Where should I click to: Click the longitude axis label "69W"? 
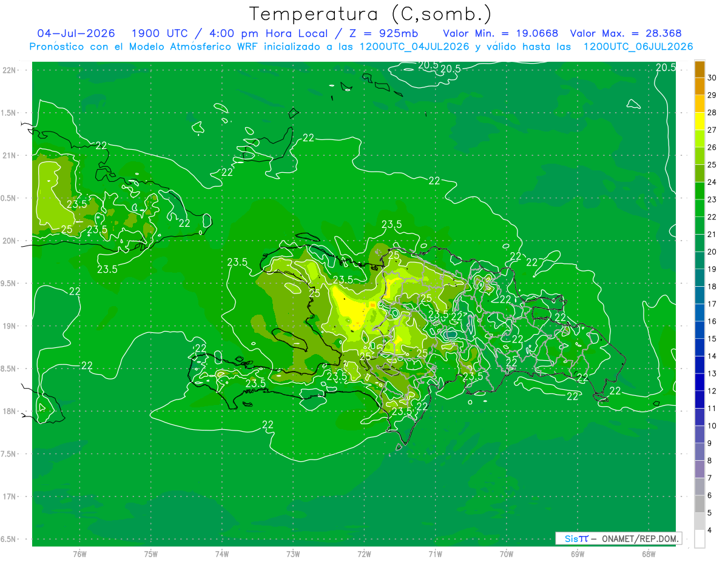[x=578, y=554]
